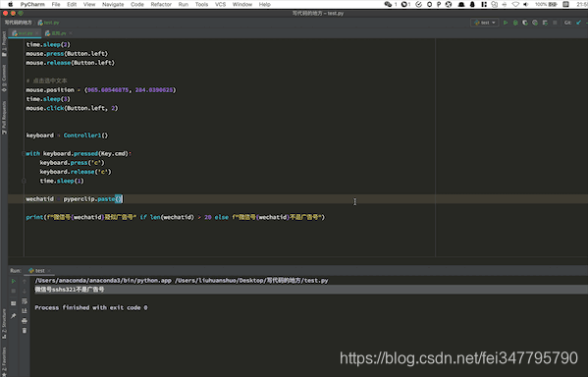The width and height of the screenshot is (588, 377).
Task: Click the down-arrow stack trace icon in Run panel
Action: pos(25,292)
